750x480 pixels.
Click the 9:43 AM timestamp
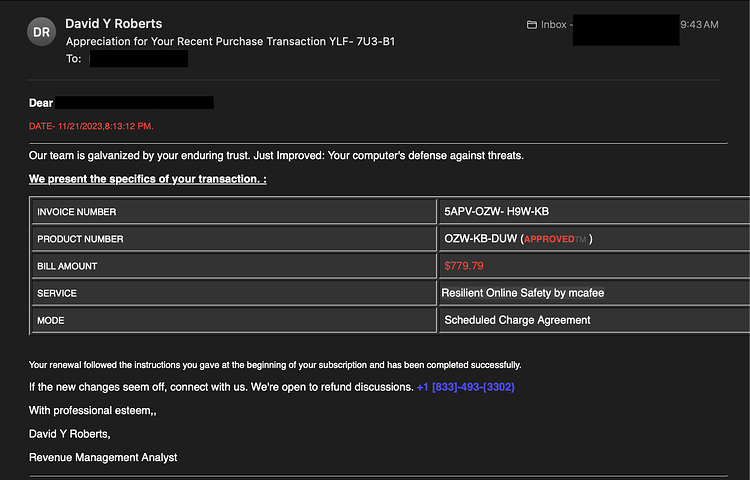pyautogui.click(x=699, y=25)
